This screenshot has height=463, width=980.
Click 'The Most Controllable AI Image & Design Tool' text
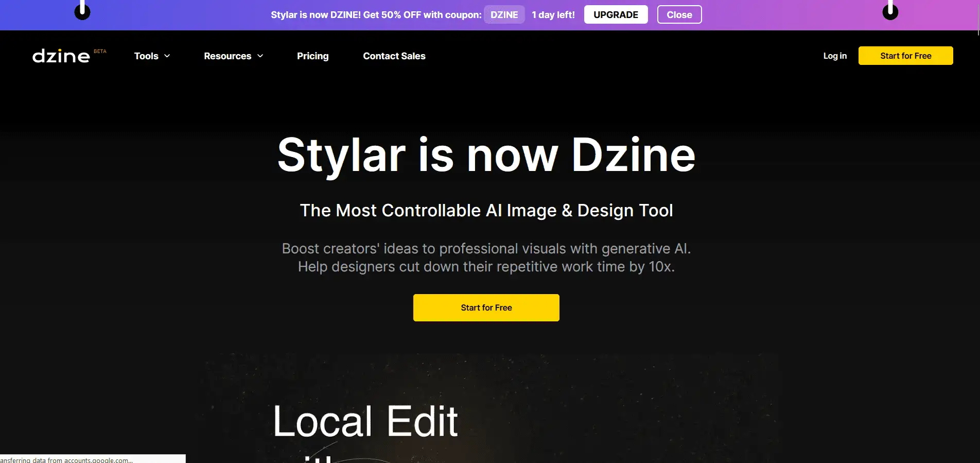[486, 210]
